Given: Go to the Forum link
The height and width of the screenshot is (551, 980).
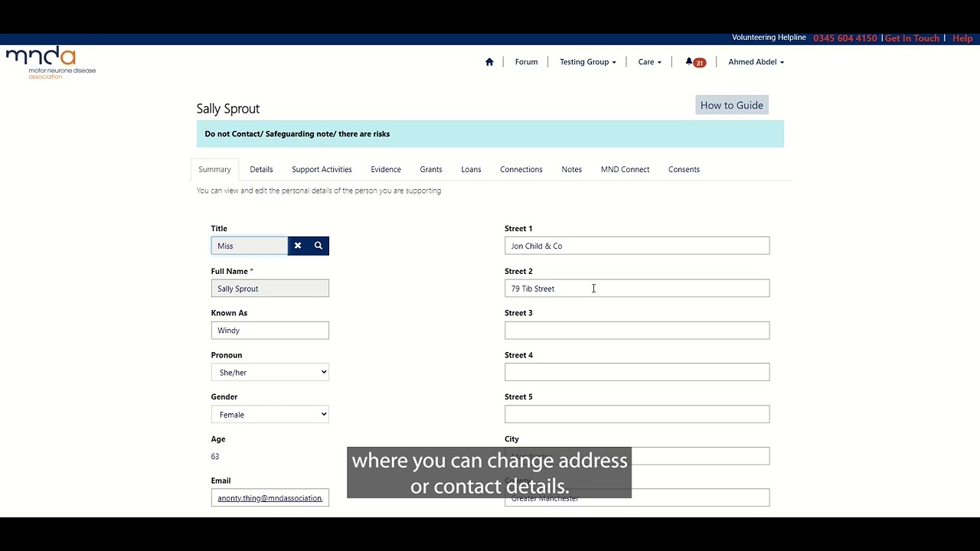Looking at the screenshot, I should [526, 62].
